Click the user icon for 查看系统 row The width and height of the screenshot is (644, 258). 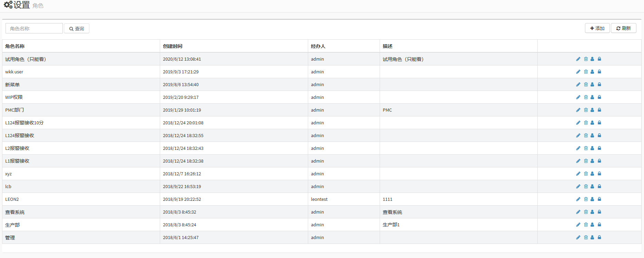pyautogui.click(x=592, y=212)
